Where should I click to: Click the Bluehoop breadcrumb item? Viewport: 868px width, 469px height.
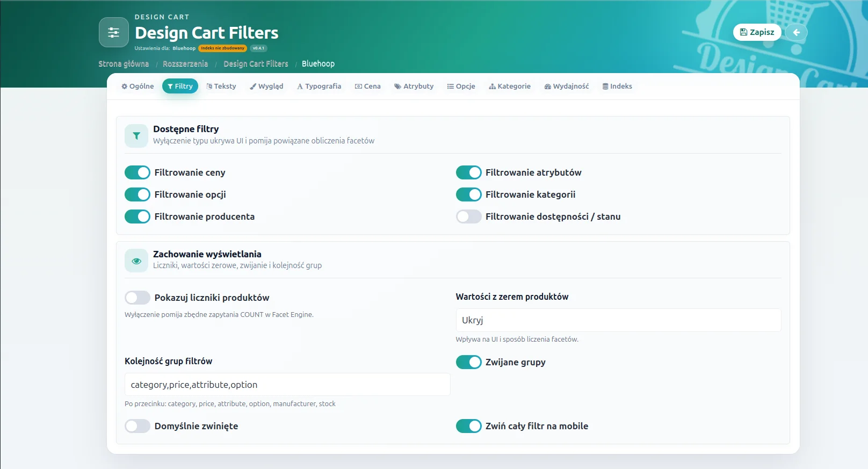(x=318, y=64)
